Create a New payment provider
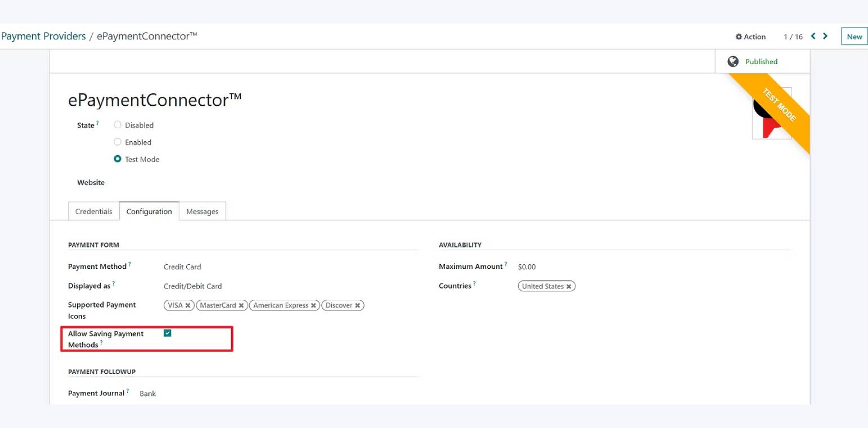868x428 pixels. (x=854, y=37)
